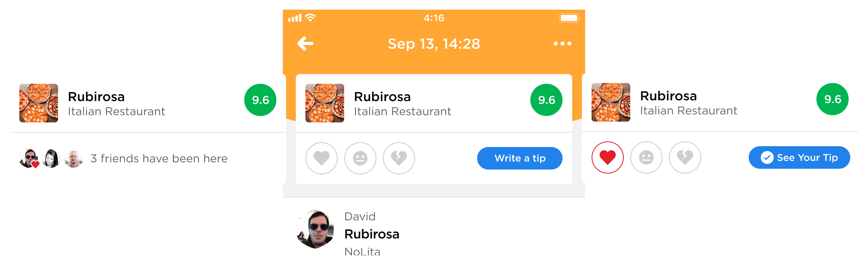868x265 pixels.
Task: Open Rubirosa pizza thumbnail in center card
Action: [x=324, y=103]
